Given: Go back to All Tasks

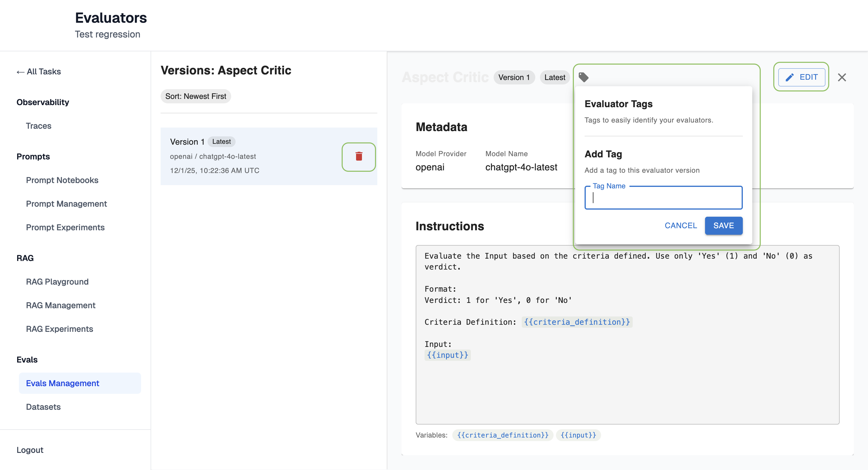Looking at the screenshot, I should tap(39, 71).
